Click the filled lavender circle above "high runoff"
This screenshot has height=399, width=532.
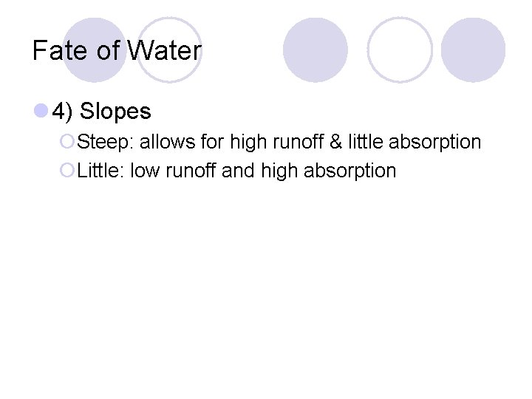click(x=316, y=50)
